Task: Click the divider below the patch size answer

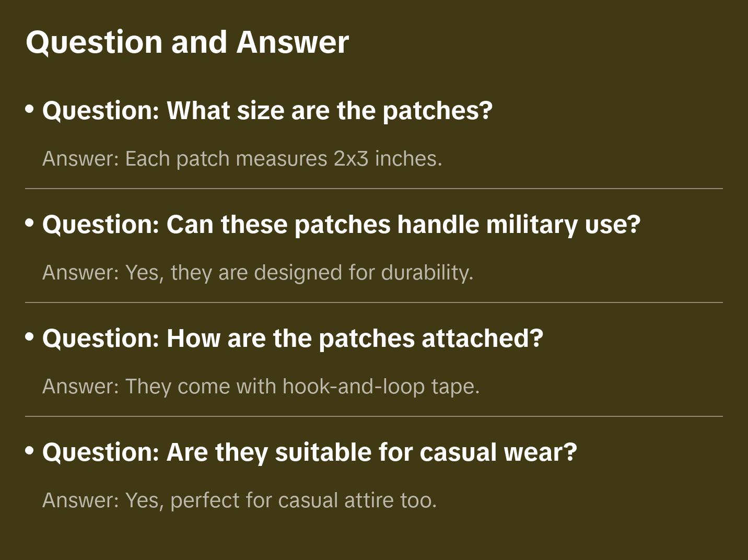Action: (374, 189)
